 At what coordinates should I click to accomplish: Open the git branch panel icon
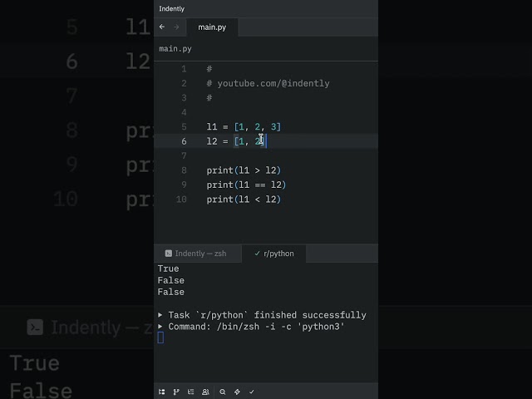click(176, 392)
